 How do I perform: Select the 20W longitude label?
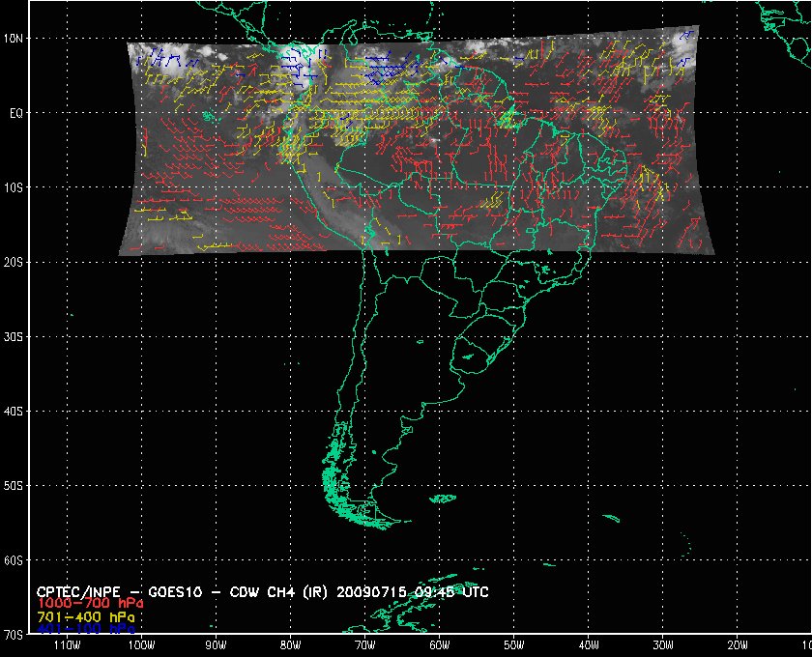(737, 645)
